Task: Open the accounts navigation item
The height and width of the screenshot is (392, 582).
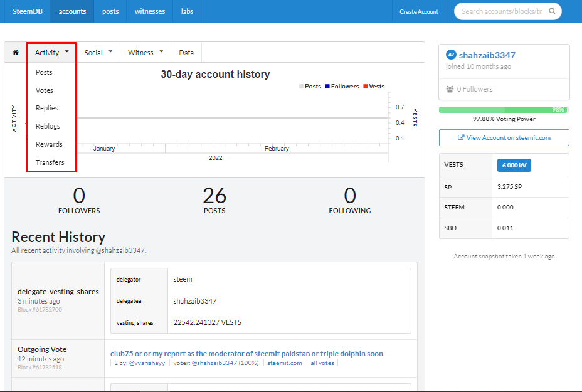Action: (72, 11)
